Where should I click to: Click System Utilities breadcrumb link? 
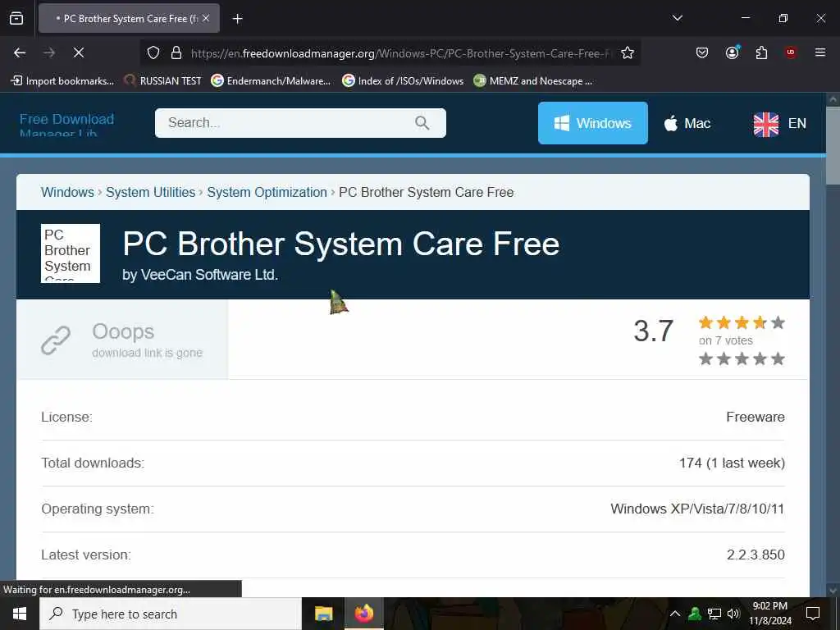click(x=151, y=192)
